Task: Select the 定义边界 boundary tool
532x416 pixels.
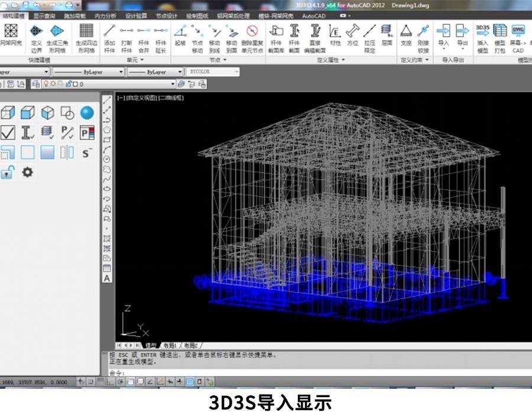Action: (x=36, y=38)
